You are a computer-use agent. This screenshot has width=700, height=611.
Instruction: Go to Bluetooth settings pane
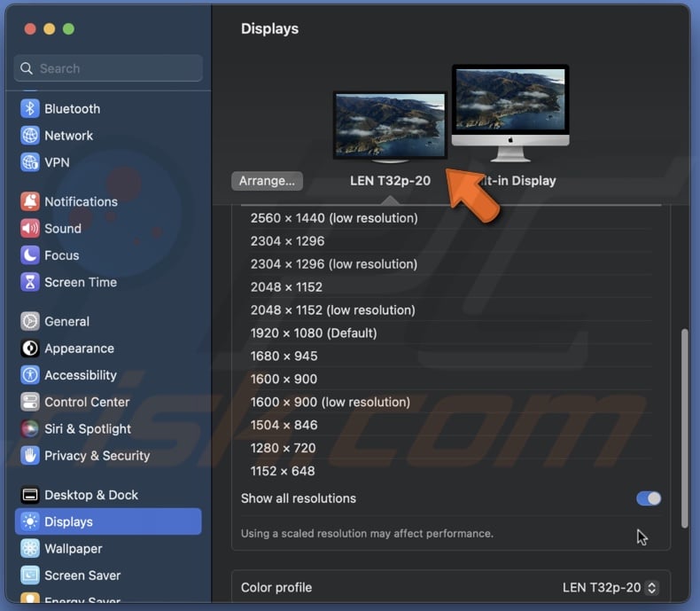click(x=108, y=108)
